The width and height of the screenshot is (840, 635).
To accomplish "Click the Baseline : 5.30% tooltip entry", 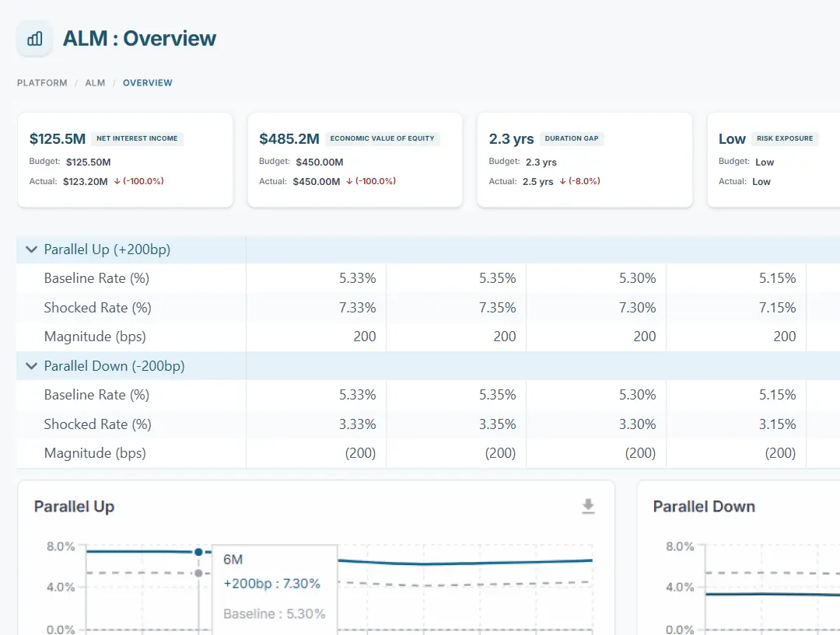I will pos(275,614).
